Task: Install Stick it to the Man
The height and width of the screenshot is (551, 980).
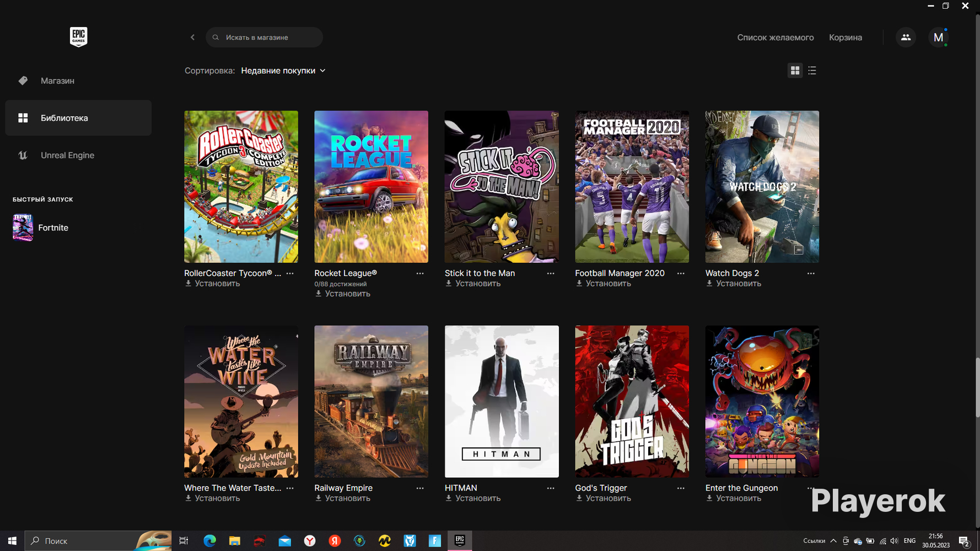Action: click(x=473, y=284)
